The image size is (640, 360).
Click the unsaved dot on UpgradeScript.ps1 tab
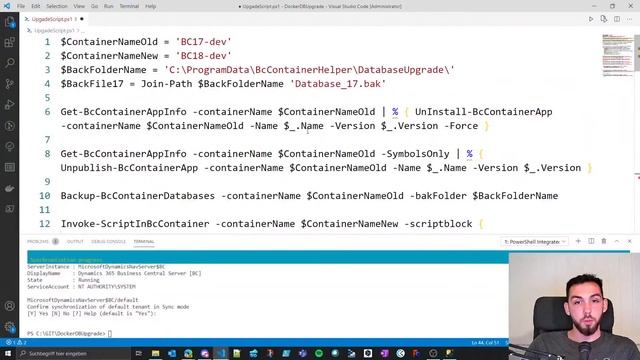tap(82, 19)
